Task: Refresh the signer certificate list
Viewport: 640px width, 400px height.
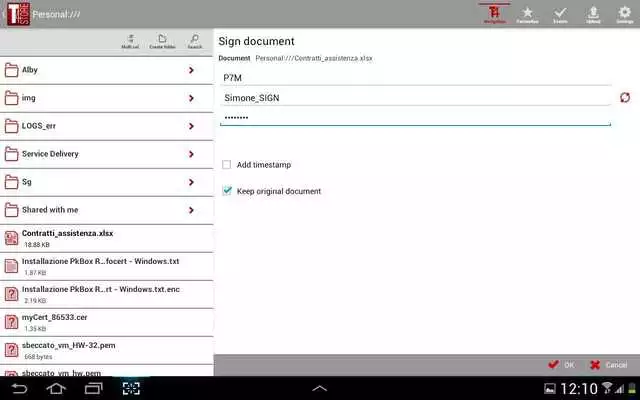Action: tap(625, 97)
